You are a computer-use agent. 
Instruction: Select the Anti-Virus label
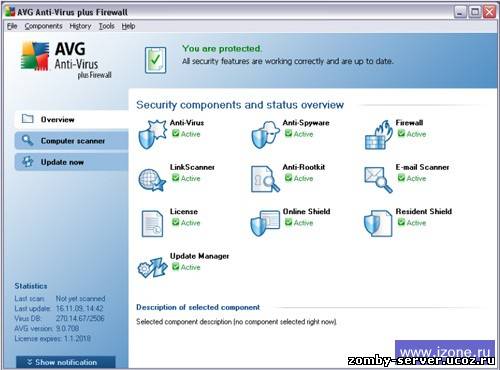[187, 123]
